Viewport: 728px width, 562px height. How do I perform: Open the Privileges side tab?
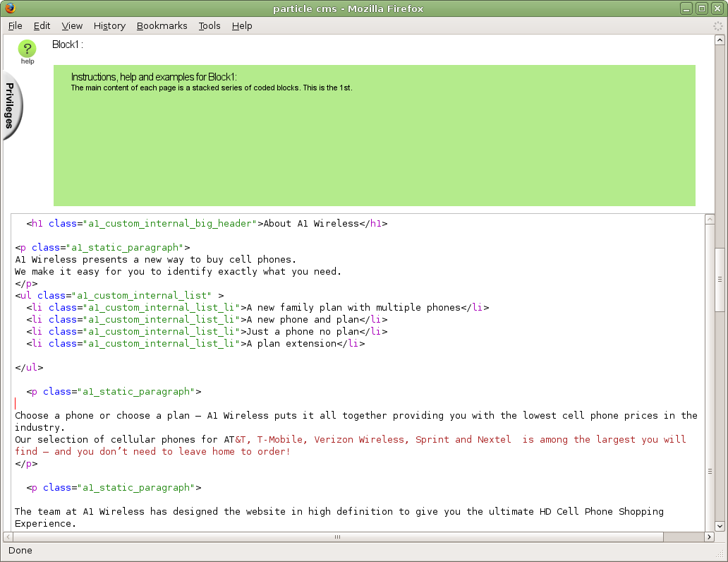click(x=11, y=106)
